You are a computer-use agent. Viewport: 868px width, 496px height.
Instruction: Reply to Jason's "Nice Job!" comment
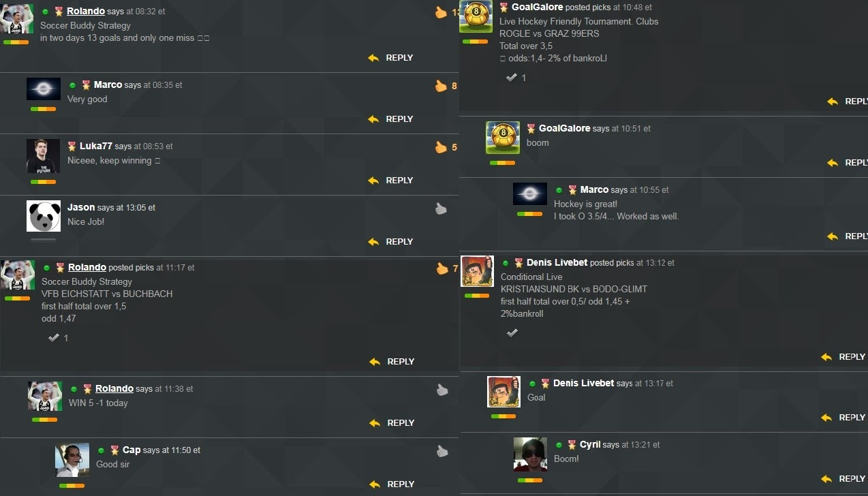pyautogui.click(x=390, y=242)
